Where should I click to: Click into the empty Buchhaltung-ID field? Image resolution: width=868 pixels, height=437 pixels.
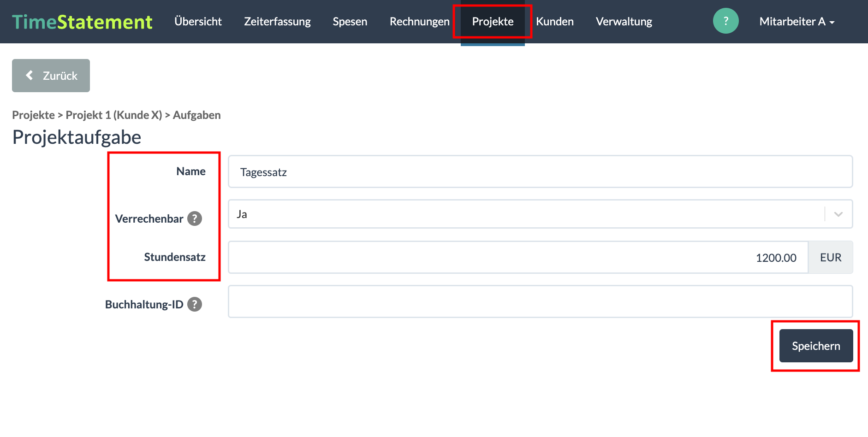pyautogui.click(x=540, y=301)
